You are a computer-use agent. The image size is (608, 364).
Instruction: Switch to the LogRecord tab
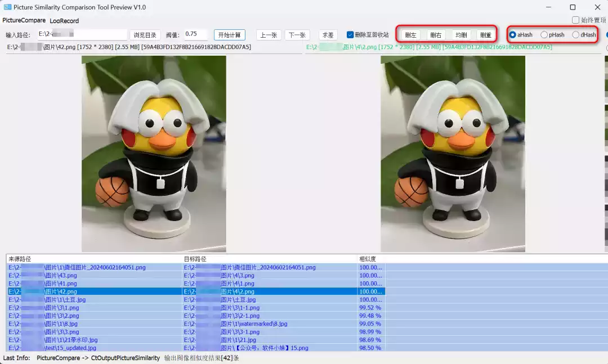[x=64, y=21]
